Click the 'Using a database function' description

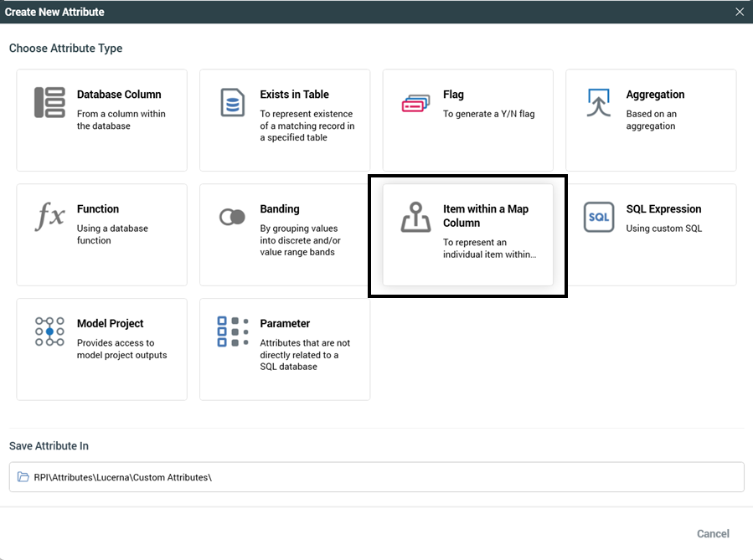[110, 234]
